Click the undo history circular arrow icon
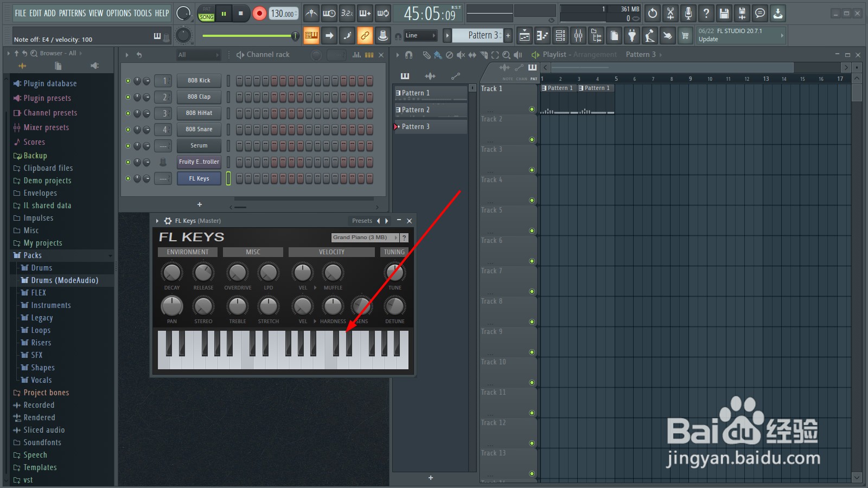 652,14
